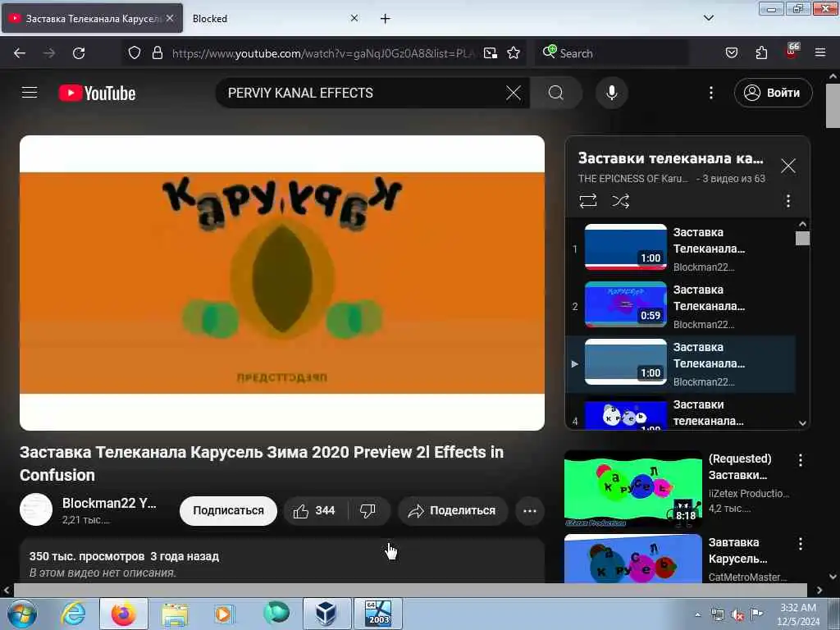Click the Войти sign-in button
Image resolution: width=840 pixels, height=630 pixels.
pyautogui.click(x=773, y=93)
